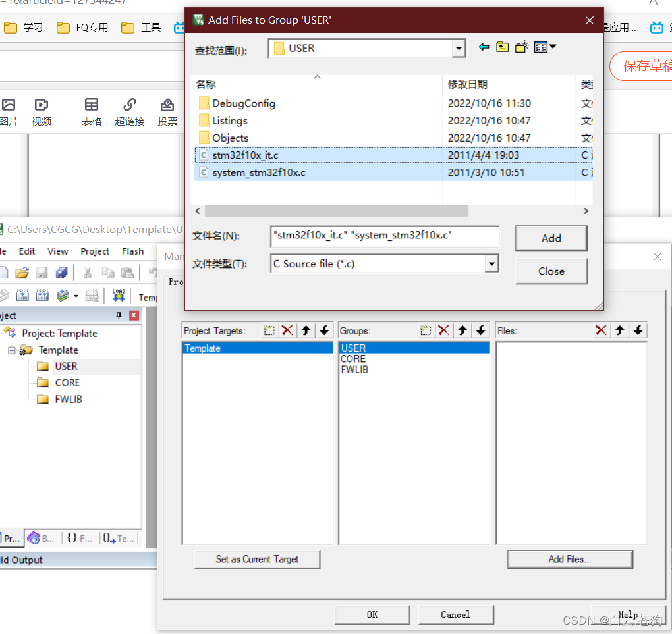Create new folder icon in file dialog
This screenshot has width=672, height=634.
[x=522, y=47]
